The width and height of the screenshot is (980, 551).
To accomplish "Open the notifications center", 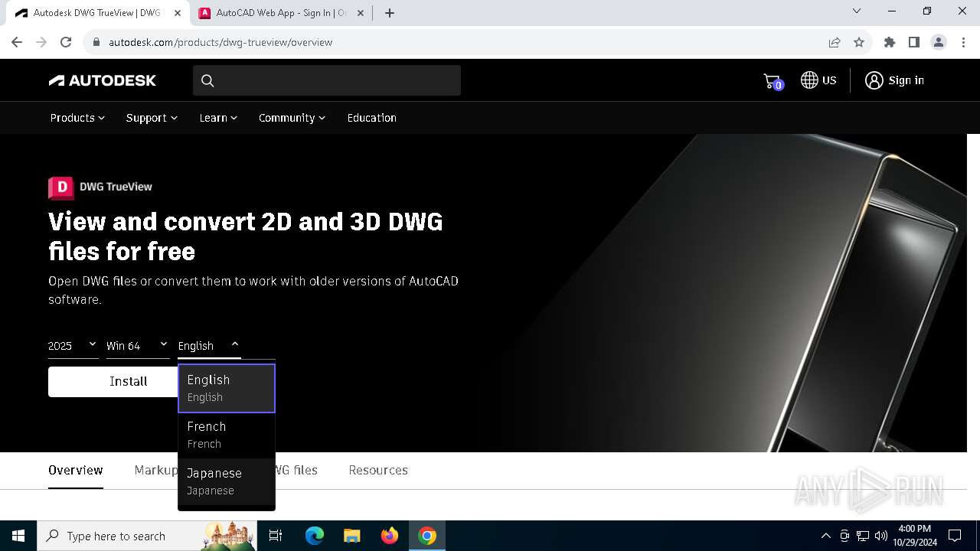I will click(x=955, y=536).
